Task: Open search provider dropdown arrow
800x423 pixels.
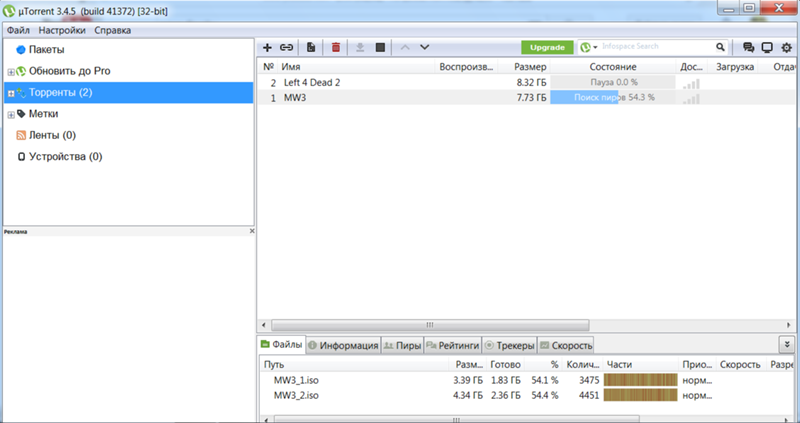Action: point(595,47)
